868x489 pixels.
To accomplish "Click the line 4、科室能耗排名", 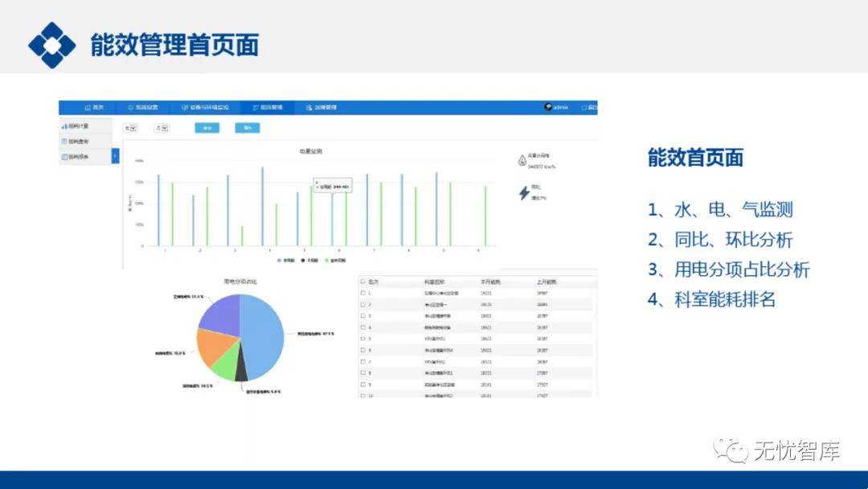I will (x=712, y=300).
